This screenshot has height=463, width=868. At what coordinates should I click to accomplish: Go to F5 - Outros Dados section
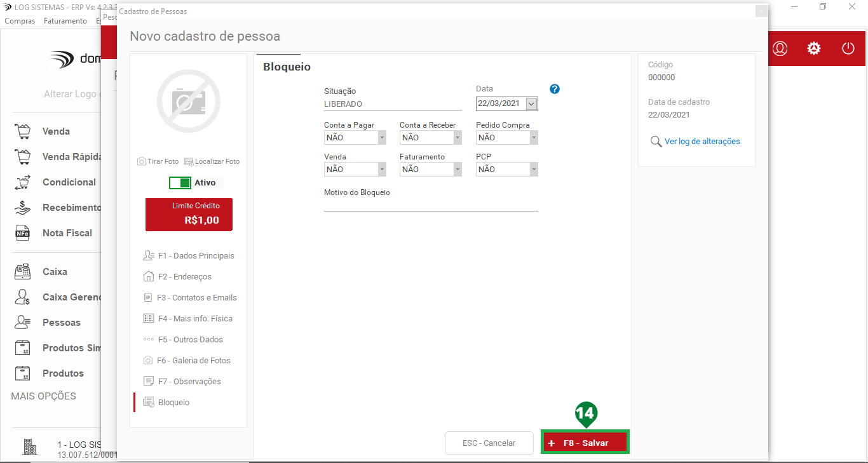click(183, 340)
